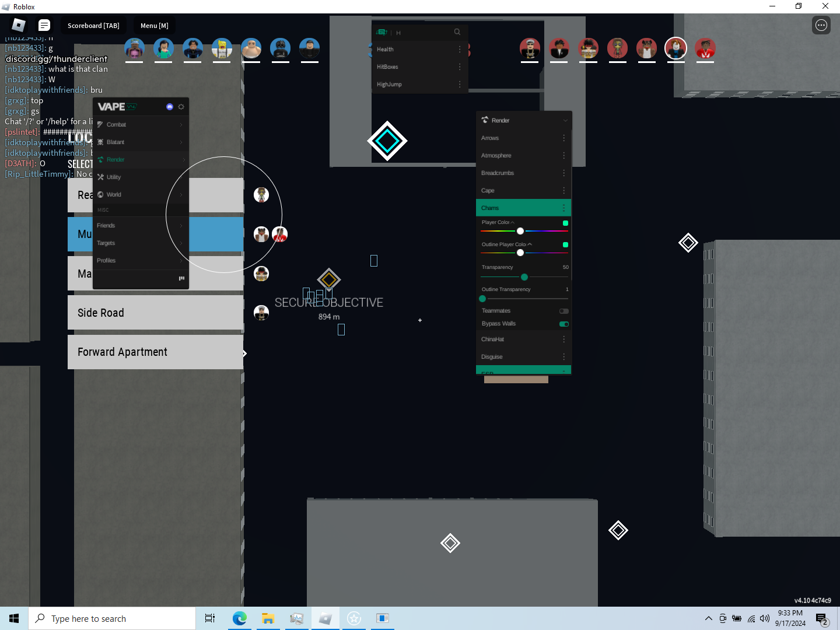Adjust the Transparency slider handle
This screenshot has height=630, width=840.
point(524,277)
